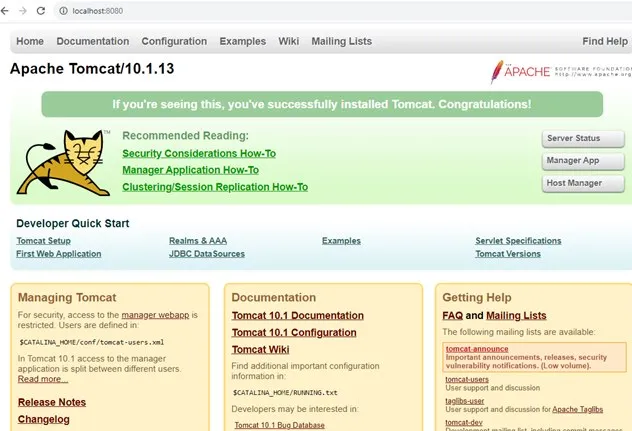632x431 pixels.
Task: Reload the page with the refresh icon
Action: [x=41, y=11]
